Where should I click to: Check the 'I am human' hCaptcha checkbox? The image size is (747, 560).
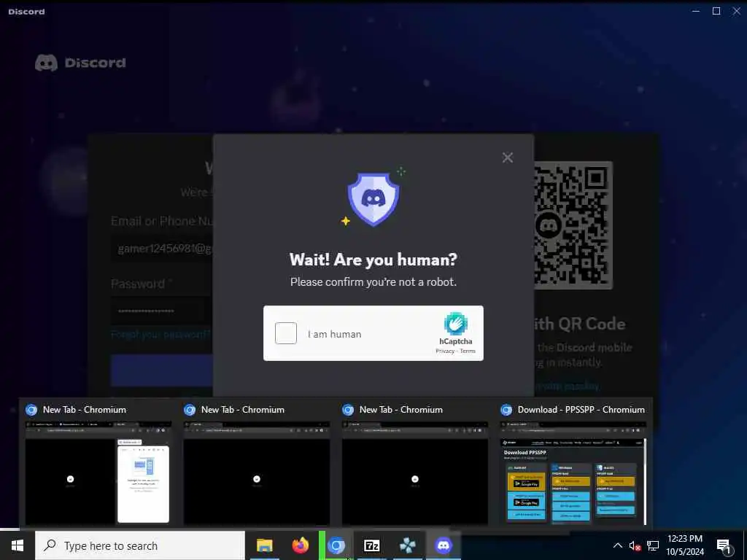tap(286, 333)
